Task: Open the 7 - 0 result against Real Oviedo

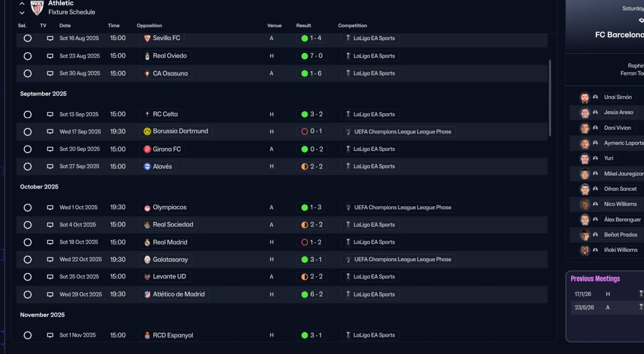Action: (x=312, y=56)
